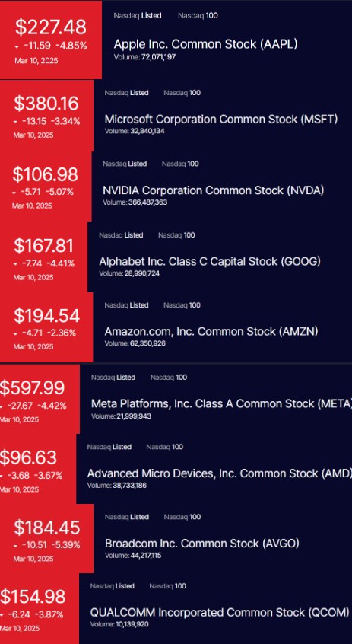Click the down arrow beside Amazon's -4.71 change

[x=16, y=334]
